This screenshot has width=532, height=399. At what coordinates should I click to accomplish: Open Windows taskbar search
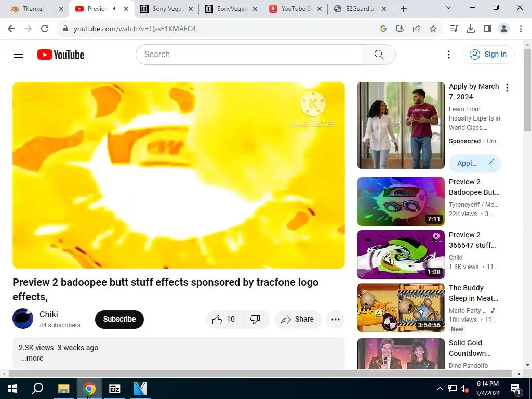[37, 389]
